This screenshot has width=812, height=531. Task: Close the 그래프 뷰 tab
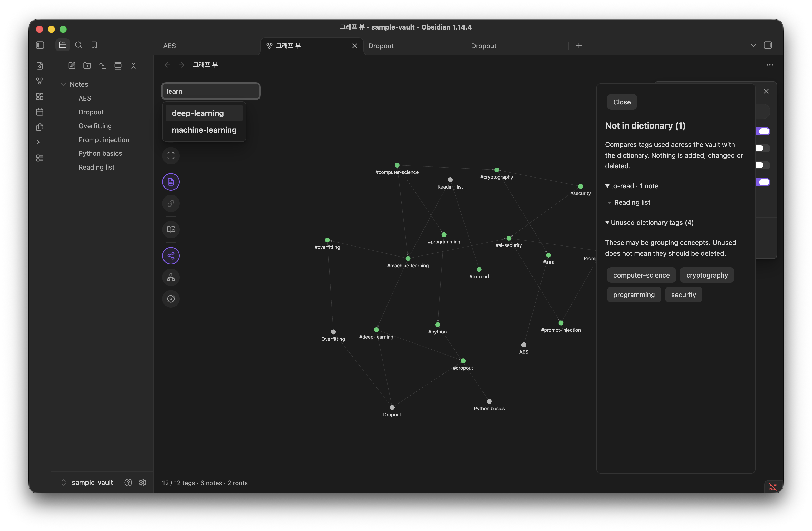click(x=354, y=46)
